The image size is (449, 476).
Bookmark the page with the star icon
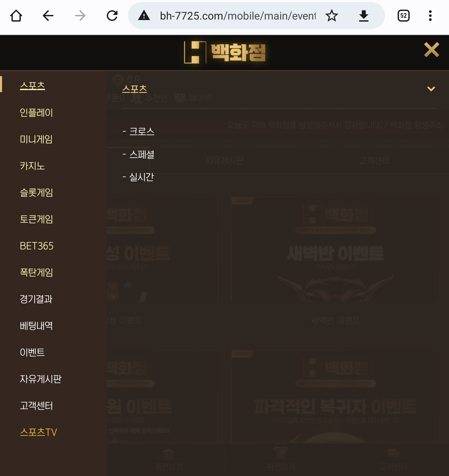click(x=332, y=16)
